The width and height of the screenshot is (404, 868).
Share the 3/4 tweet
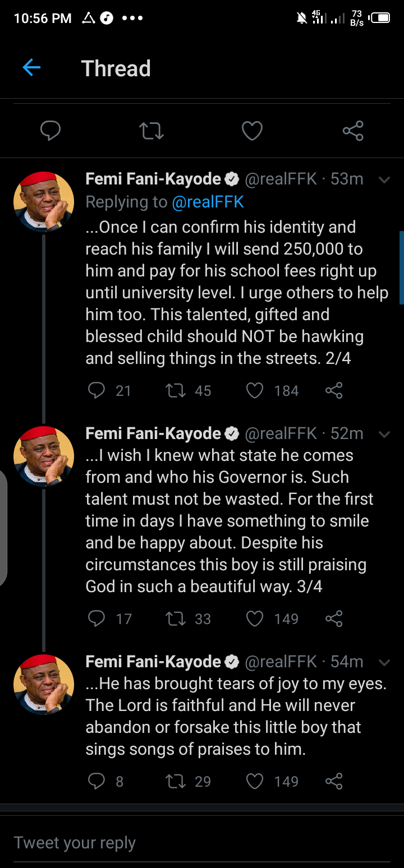(334, 618)
